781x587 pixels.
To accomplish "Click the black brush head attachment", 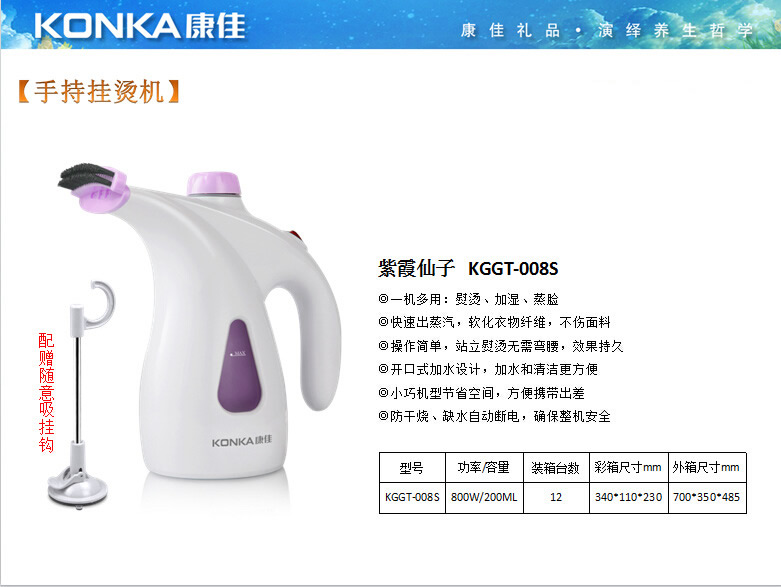I will pos(88,177).
